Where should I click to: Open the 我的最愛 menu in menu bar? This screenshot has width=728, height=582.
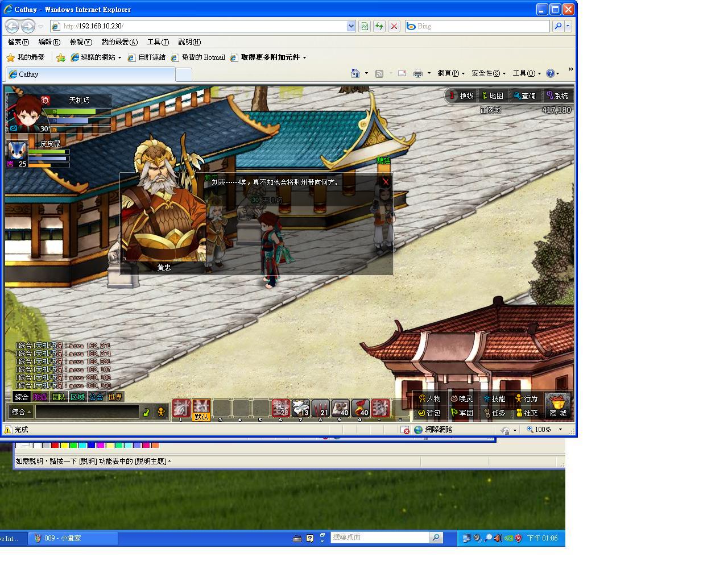(119, 42)
